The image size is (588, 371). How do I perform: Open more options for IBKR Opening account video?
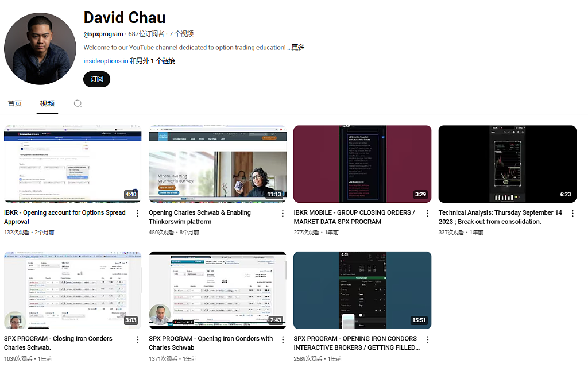tap(138, 214)
